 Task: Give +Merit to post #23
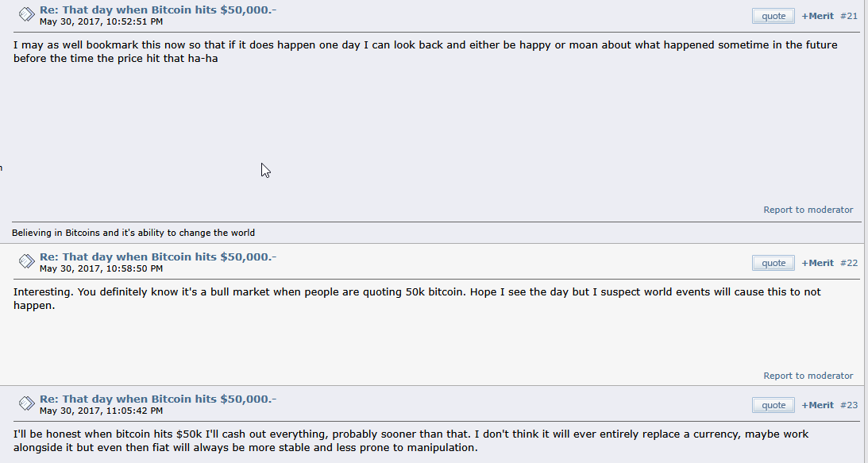(818, 405)
